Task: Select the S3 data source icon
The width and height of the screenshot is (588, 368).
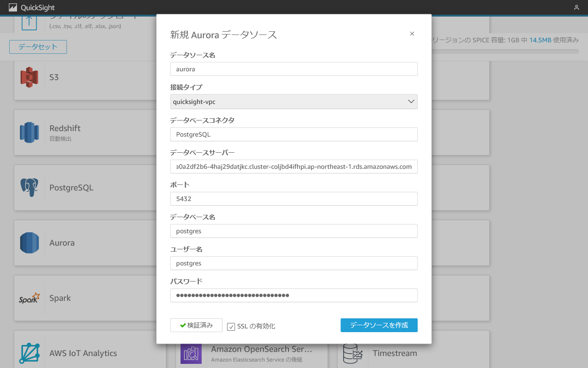Action: coord(29,77)
